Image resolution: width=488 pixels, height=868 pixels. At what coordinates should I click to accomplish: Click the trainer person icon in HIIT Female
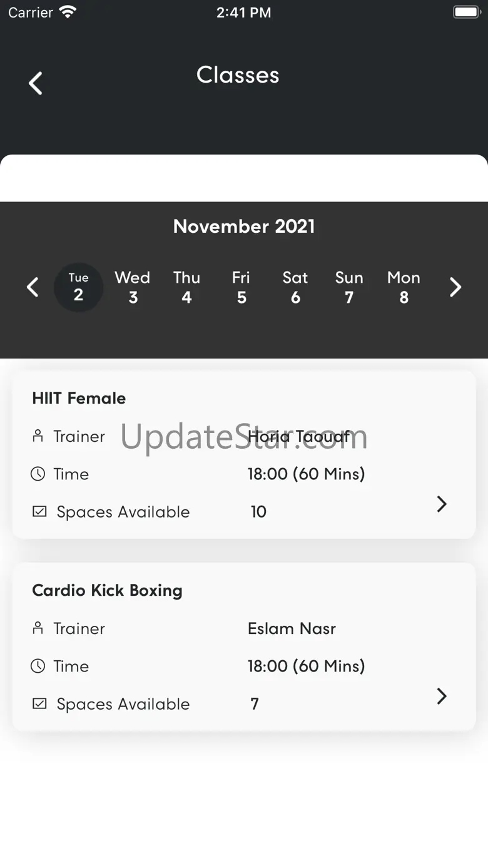[38, 436]
